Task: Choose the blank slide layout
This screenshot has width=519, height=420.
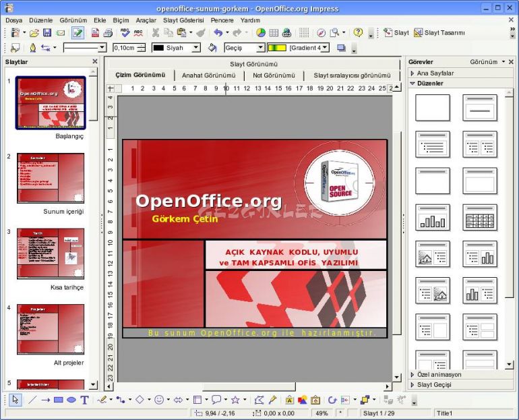Action: point(433,108)
